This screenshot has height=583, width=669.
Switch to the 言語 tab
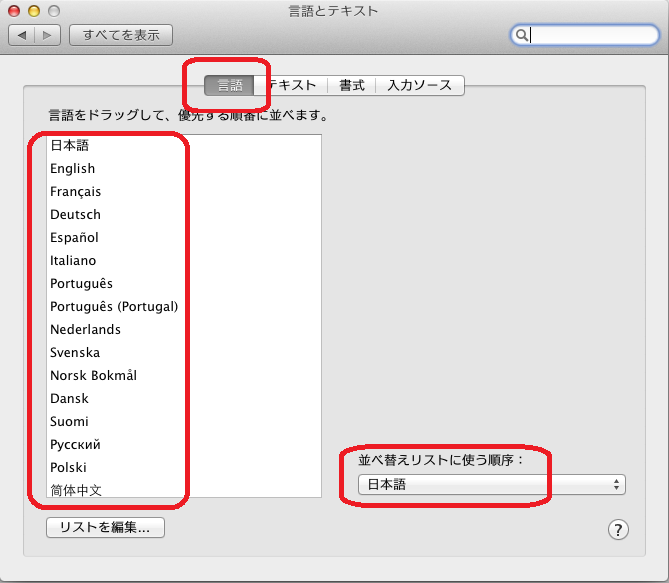click(x=230, y=85)
